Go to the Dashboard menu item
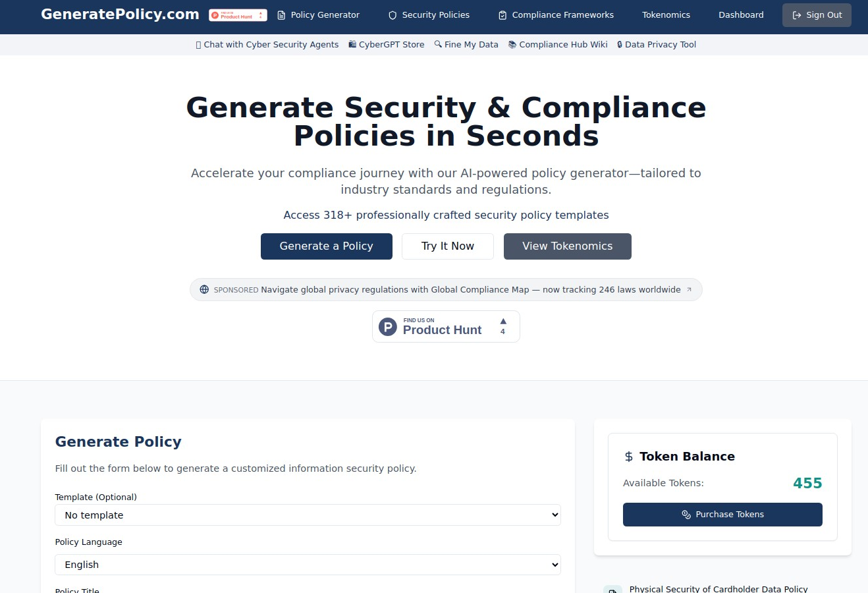The width and height of the screenshot is (868, 593). coord(740,14)
